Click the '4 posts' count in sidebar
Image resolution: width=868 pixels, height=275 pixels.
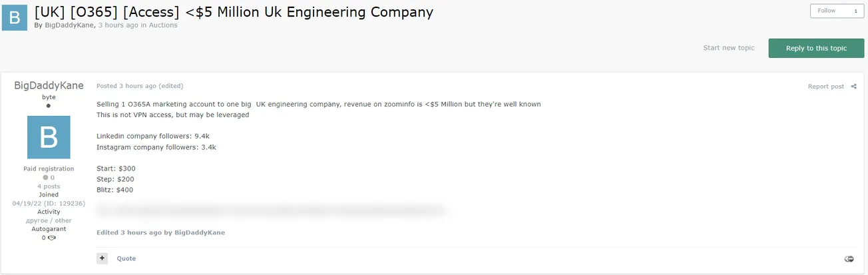coord(49,186)
